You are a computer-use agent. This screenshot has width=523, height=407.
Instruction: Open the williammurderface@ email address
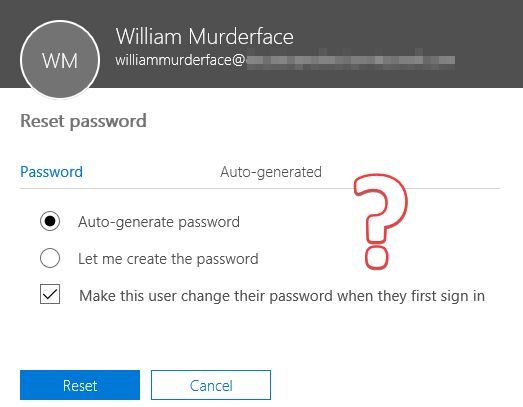[180, 60]
